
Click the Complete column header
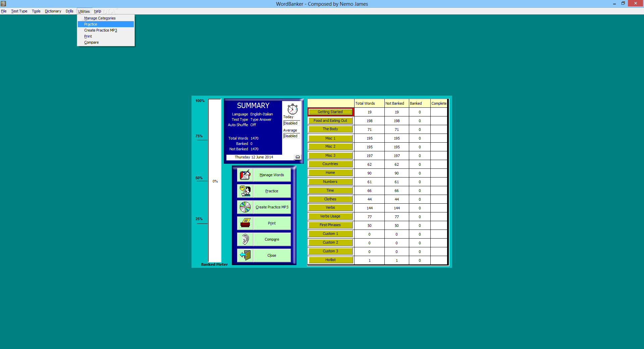coord(439,103)
